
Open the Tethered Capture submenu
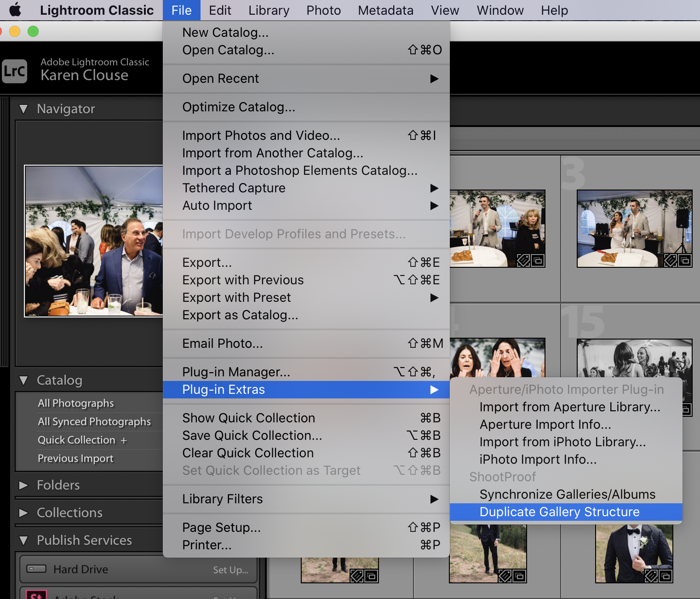click(x=306, y=188)
